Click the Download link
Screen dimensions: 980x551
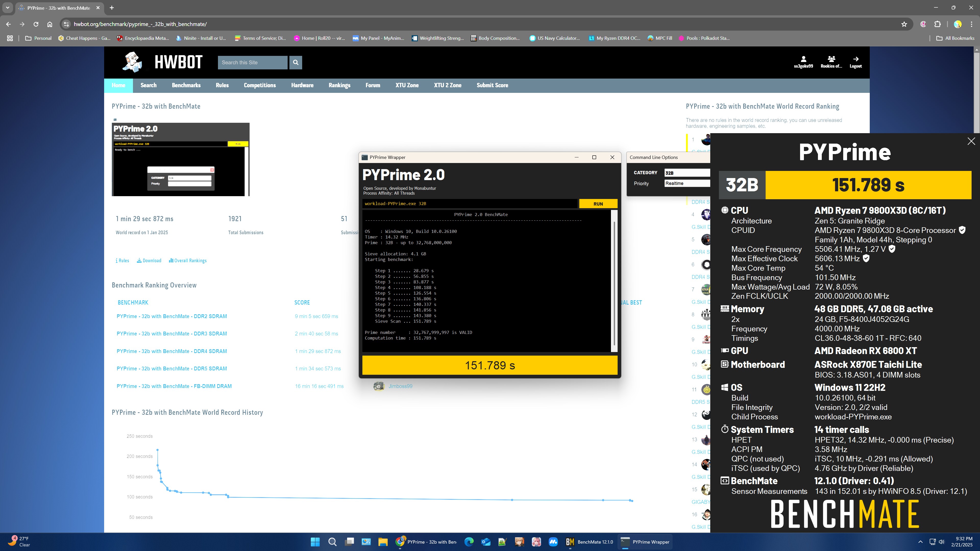tap(149, 260)
